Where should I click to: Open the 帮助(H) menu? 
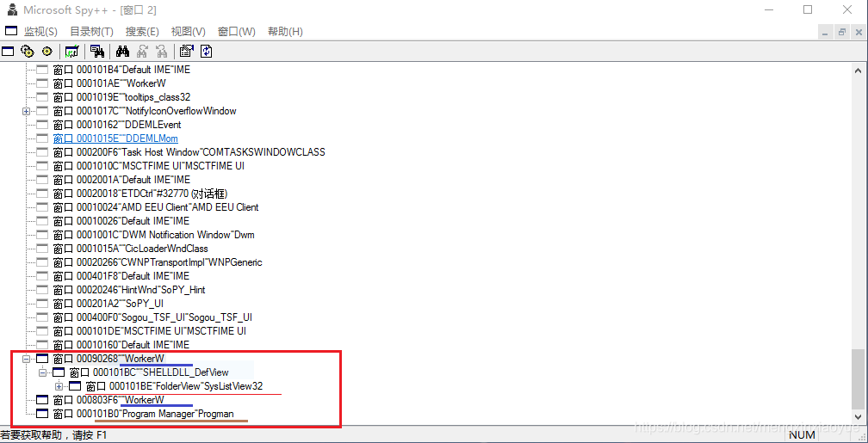pyautogui.click(x=285, y=32)
